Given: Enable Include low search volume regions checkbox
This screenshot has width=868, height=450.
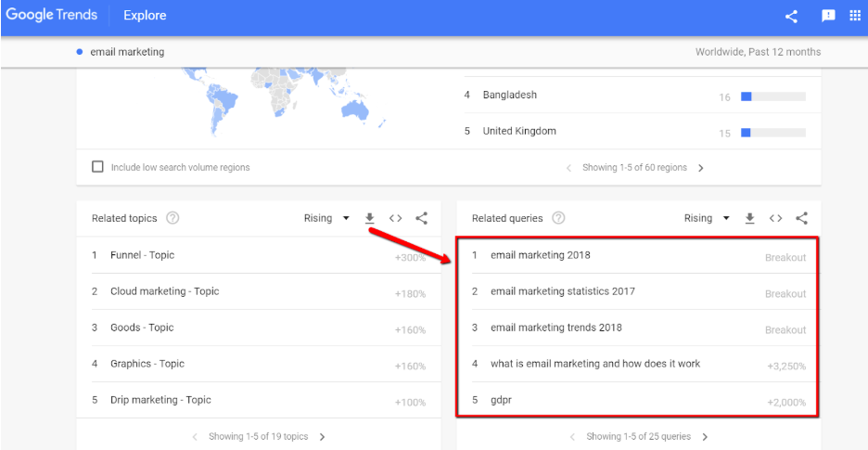Looking at the screenshot, I should (x=98, y=167).
